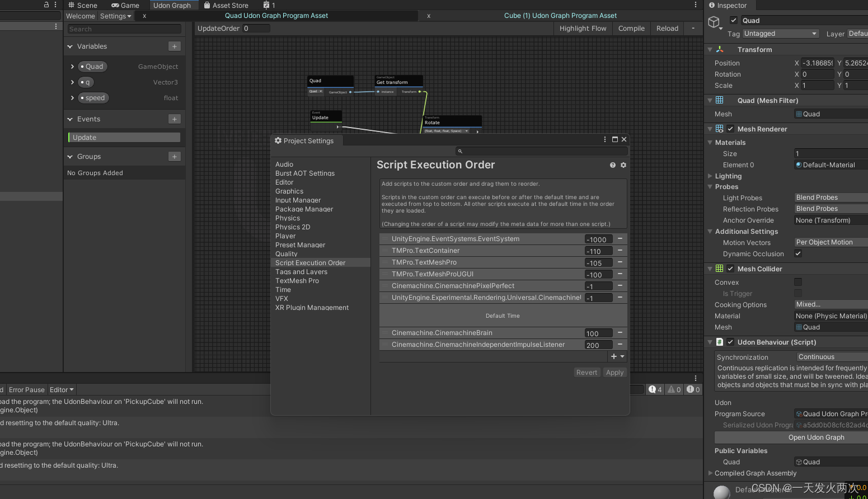The width and height of the screenshot is (868, 499).
Task: Click the Mesh Filter grid icon
Action: (x=720, y=100)
